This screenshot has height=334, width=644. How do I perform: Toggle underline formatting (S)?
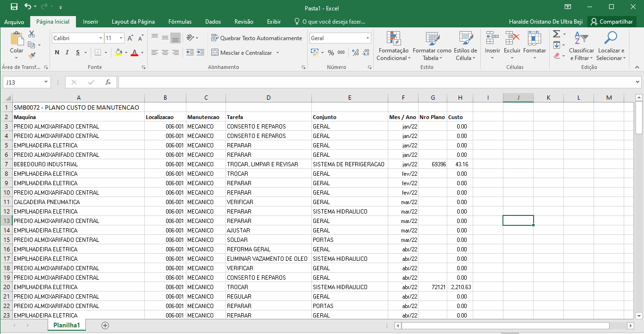coord(78,53)
